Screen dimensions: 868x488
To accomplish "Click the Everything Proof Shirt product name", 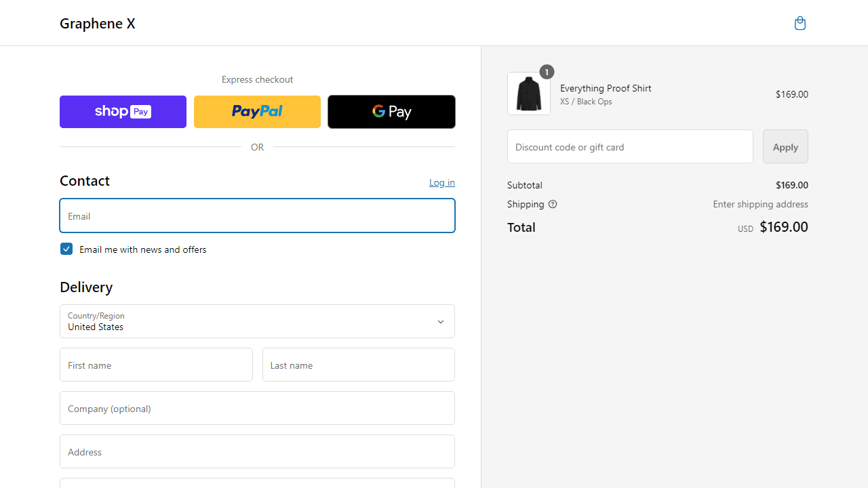I will (606, 88).
